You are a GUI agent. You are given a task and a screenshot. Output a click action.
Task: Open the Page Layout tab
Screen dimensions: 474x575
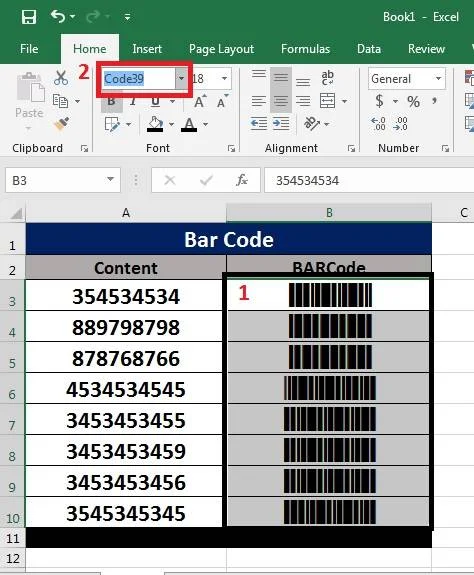221,49
